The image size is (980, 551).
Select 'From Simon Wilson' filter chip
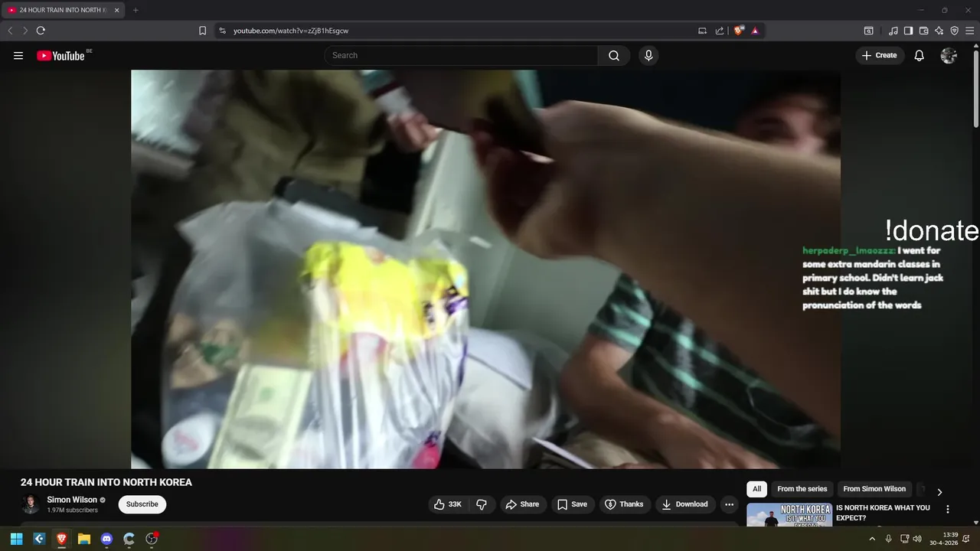coord(874,489)
